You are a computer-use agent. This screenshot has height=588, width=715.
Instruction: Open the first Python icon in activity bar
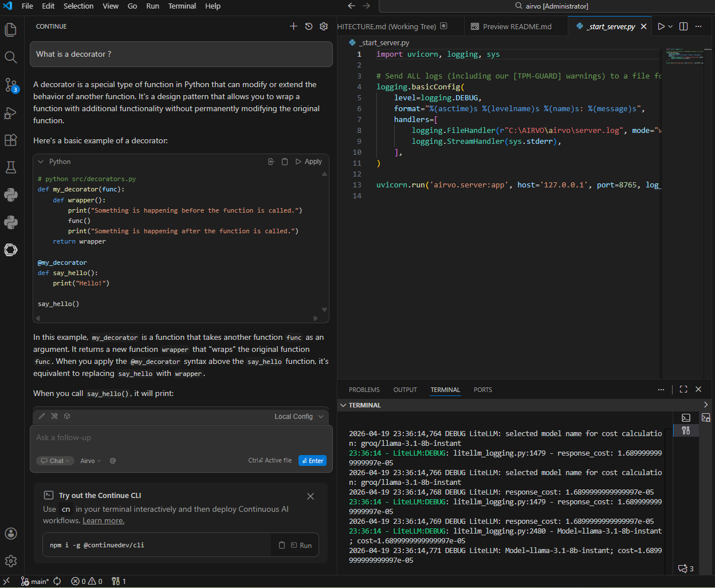[x=11, y=195]
